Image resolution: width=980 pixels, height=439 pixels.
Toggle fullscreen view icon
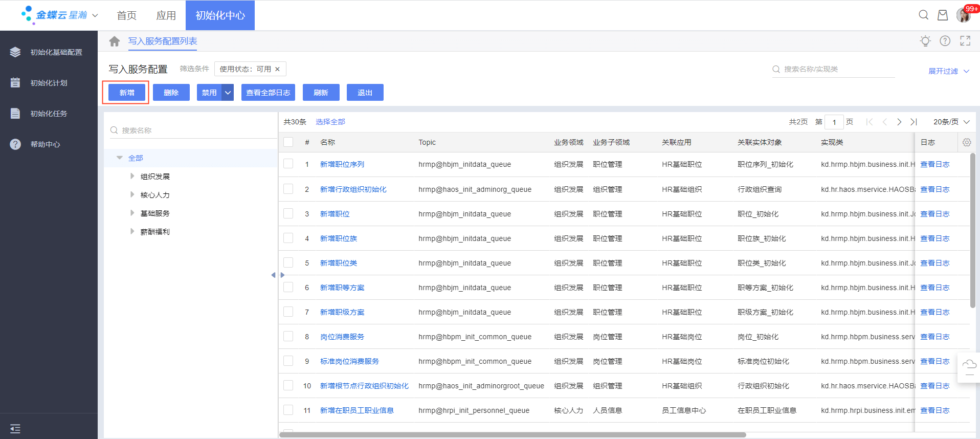coord(965,41)
